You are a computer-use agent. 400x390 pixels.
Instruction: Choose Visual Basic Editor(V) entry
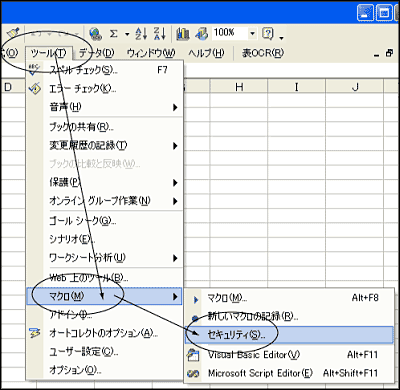(289, 355)
